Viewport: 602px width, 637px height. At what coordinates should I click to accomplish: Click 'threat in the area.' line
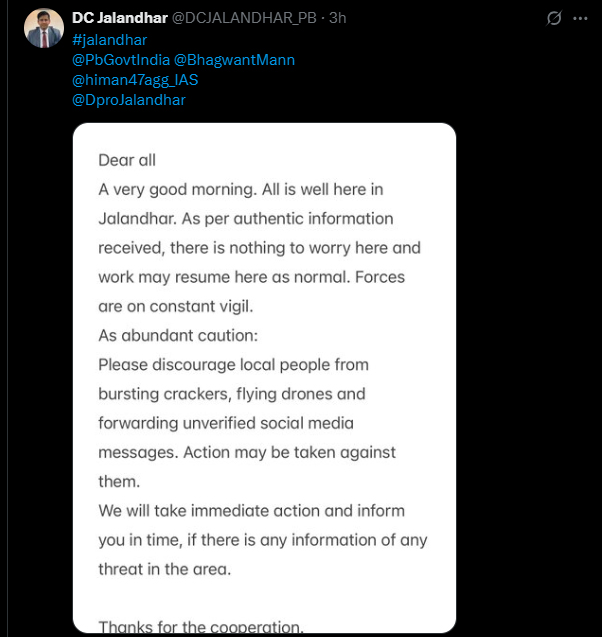point(164,569)
